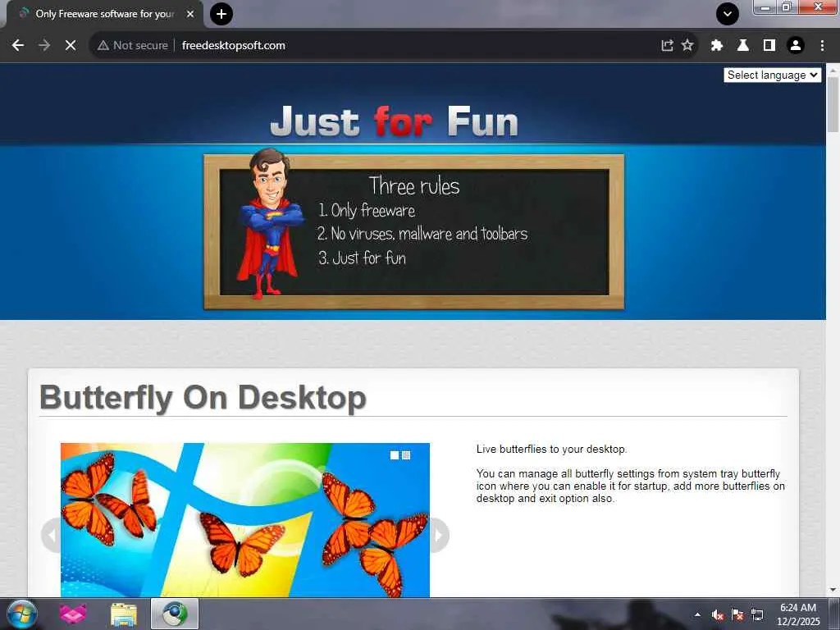Open a new browser tab
840x630 pixels.
(221, 14)
